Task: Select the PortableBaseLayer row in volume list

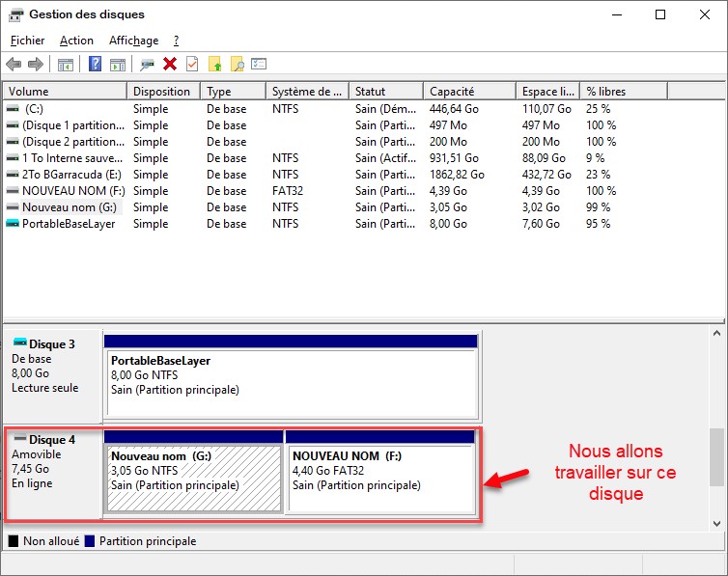Action: 68,224
